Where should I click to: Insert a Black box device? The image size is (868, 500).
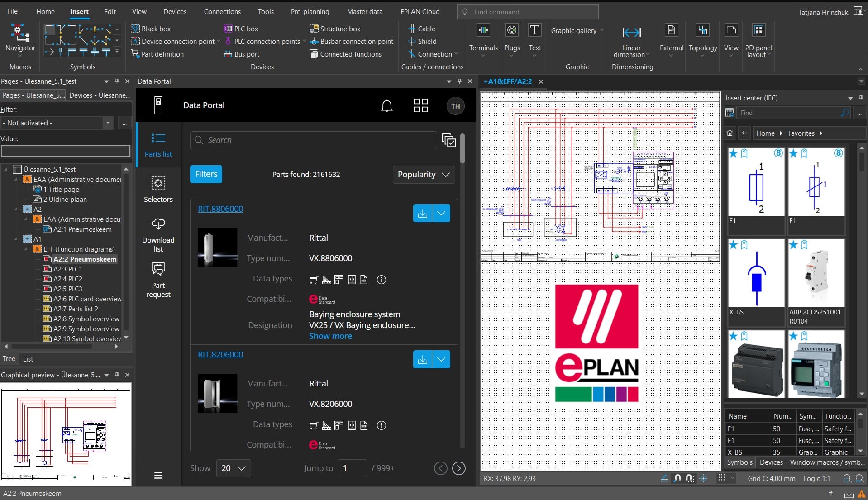151,29
